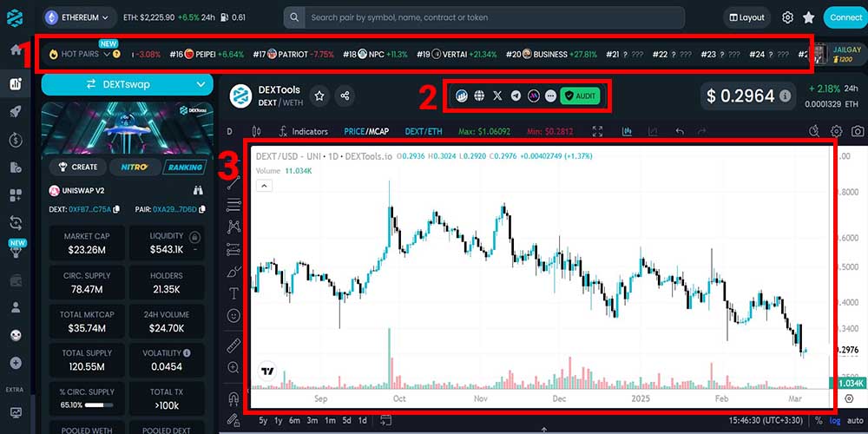868x434 pixels.
Task: Take a chart snapshot with camera icon
Action: point(858,131)
